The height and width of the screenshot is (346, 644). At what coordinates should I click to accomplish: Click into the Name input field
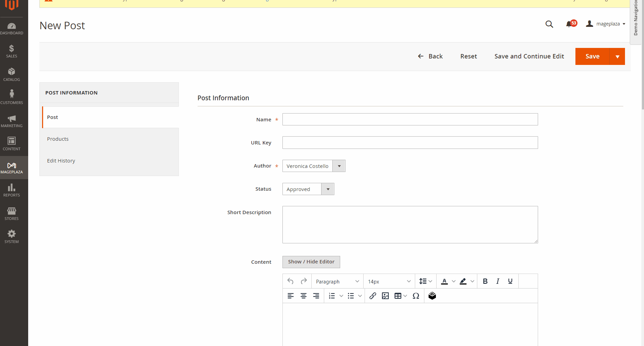point(410,119)
